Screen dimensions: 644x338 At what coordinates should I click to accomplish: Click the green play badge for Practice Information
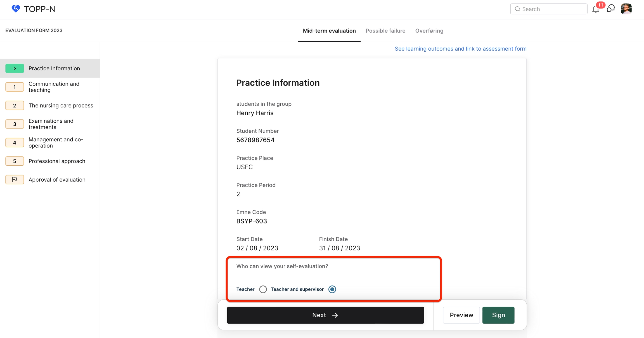pos(15,68)
